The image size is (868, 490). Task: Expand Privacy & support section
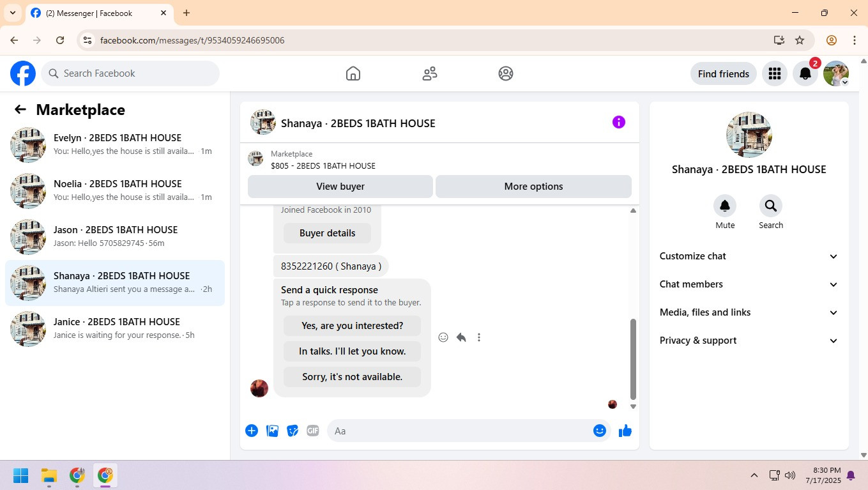[749, 341]
